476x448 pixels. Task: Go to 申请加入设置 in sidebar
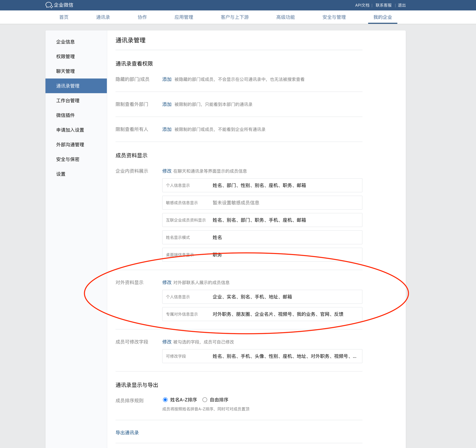pyautogui.click(x=76, y=130)
